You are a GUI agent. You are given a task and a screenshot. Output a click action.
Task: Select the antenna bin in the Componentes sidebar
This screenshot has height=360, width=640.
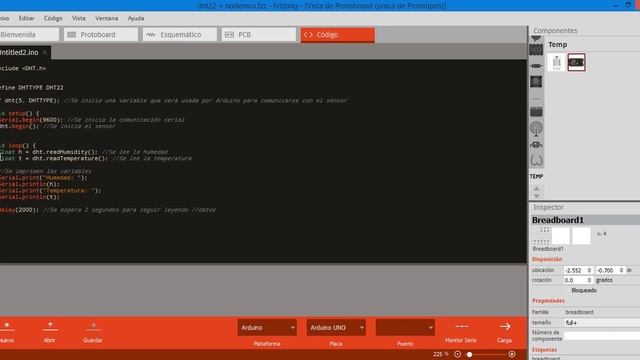pyautogui.click(x=536, y=129)
